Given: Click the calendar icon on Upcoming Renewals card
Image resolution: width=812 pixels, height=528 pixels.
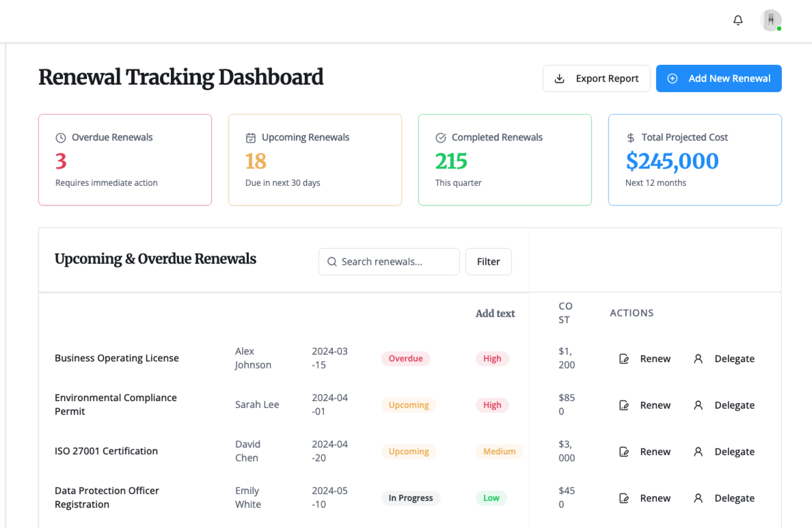Looking at the screenshot, I should [x=250, y=138].
